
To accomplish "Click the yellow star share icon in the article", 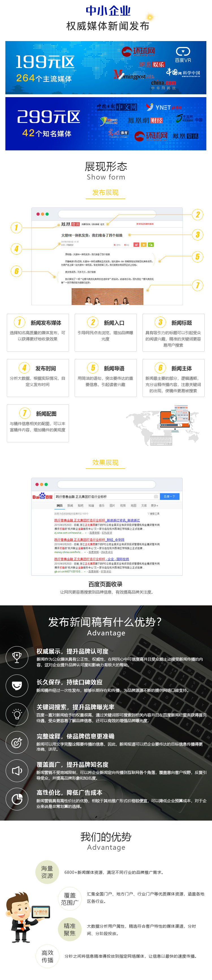I will click(x=144, y=245).
